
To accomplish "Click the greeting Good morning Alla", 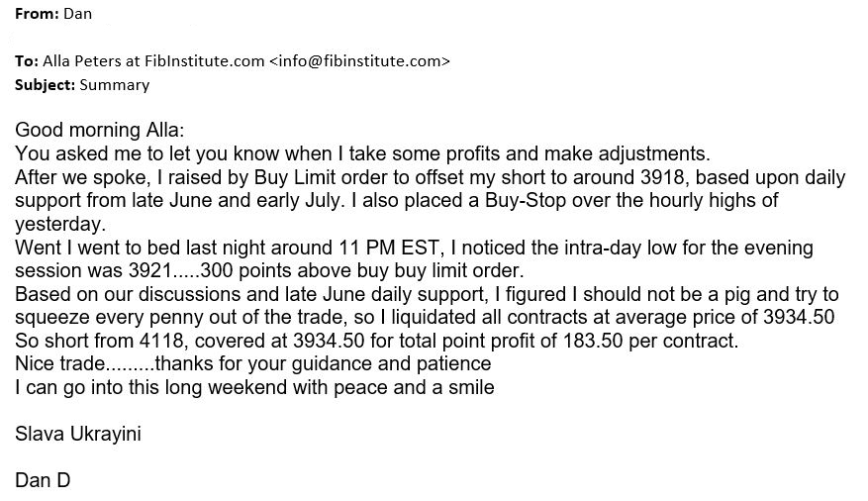I will [x=100, y=130].
